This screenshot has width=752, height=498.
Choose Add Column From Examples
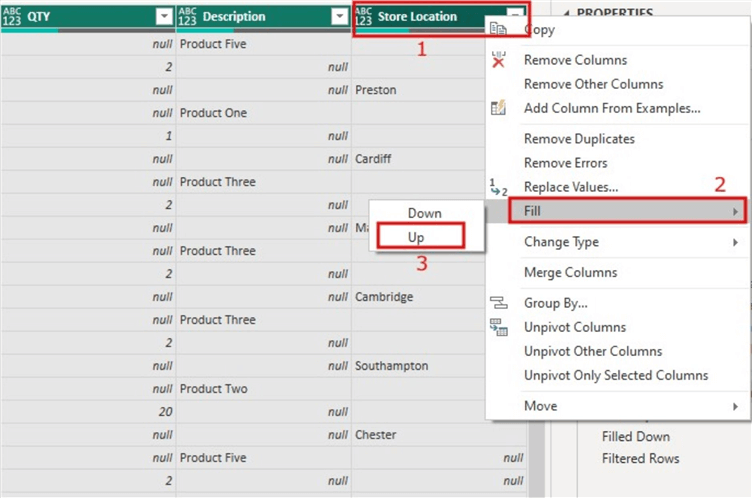click(x=617, y=108)
